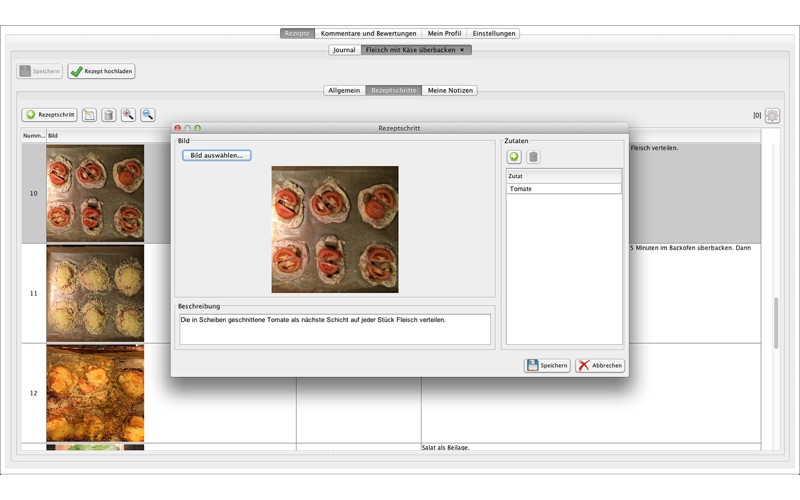Click the delete step trash icon in the main toolbar

[x=109, y=115]
